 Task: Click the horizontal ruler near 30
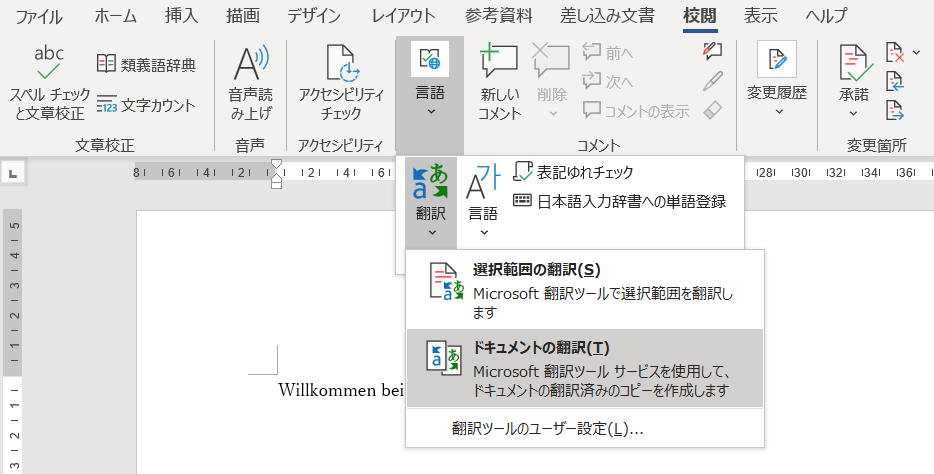tap(801, 173)
